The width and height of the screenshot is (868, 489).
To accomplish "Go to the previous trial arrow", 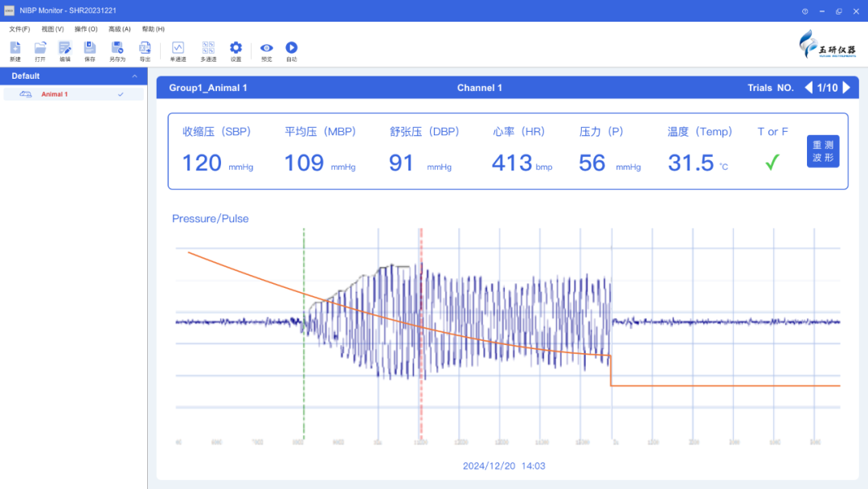I will (x=809, y=88).
